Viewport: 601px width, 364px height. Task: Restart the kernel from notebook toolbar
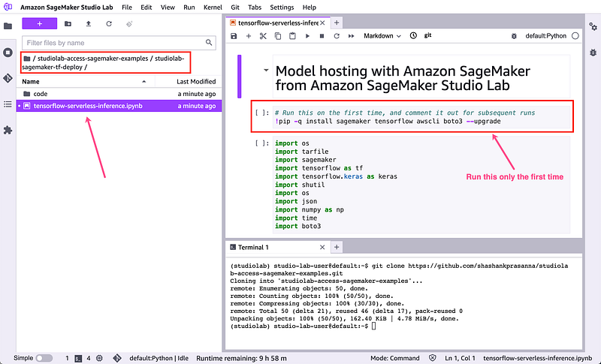point(336,36)
